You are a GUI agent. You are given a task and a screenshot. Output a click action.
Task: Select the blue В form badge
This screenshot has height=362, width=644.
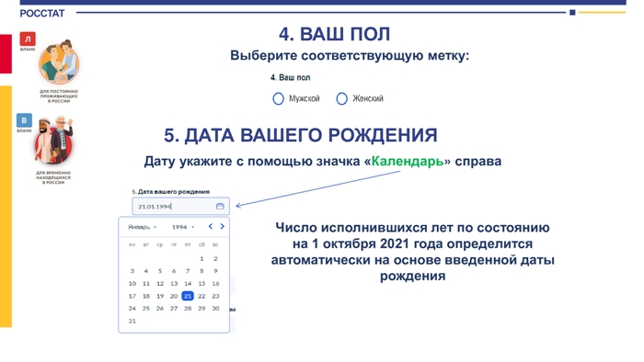tap(24, 120)
